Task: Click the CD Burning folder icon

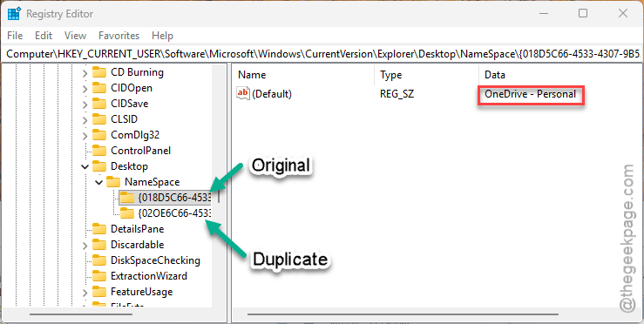Action: [99, 72]
